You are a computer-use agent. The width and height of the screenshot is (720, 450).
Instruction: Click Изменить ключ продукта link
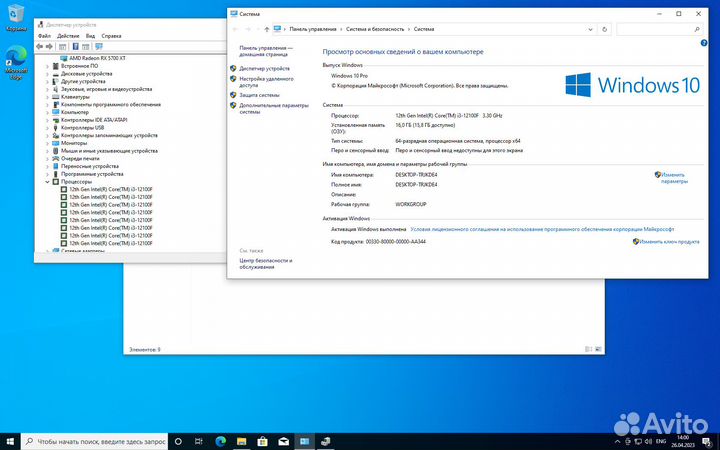tap(669, 242)
